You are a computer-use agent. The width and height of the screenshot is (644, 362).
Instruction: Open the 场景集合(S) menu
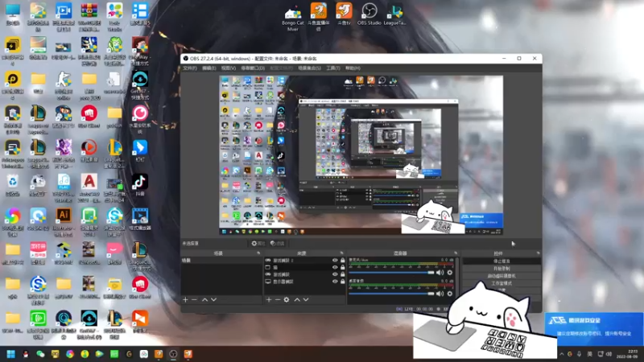[309, 68]
